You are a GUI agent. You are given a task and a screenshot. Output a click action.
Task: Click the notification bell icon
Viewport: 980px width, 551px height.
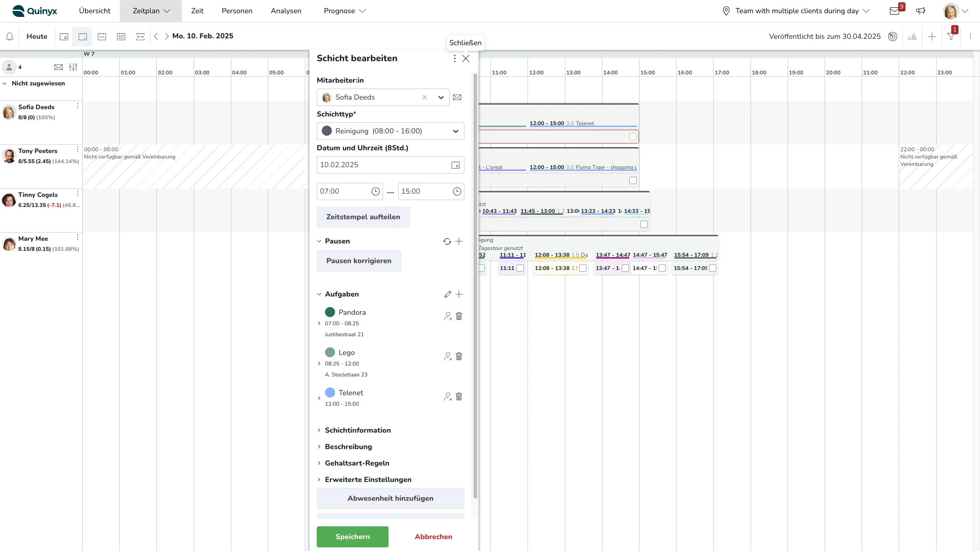[x=10, y=37]
